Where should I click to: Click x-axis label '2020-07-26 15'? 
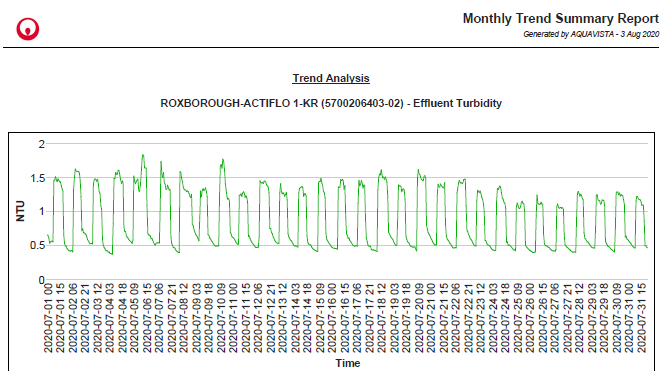pyautogui.click(x=543, y=318)
